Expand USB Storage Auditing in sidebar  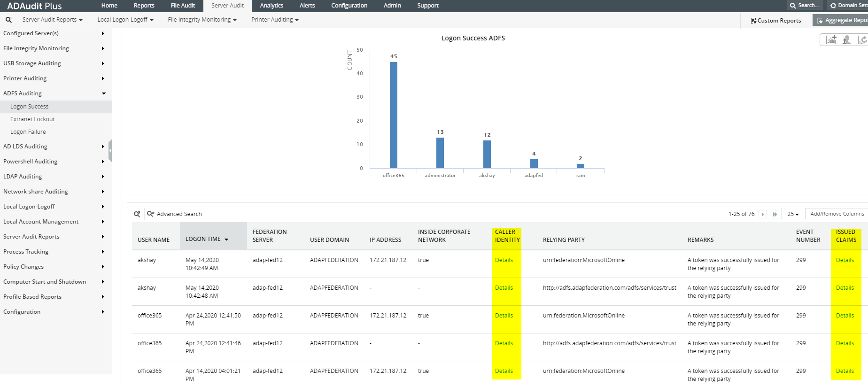(x=32, y=63)
